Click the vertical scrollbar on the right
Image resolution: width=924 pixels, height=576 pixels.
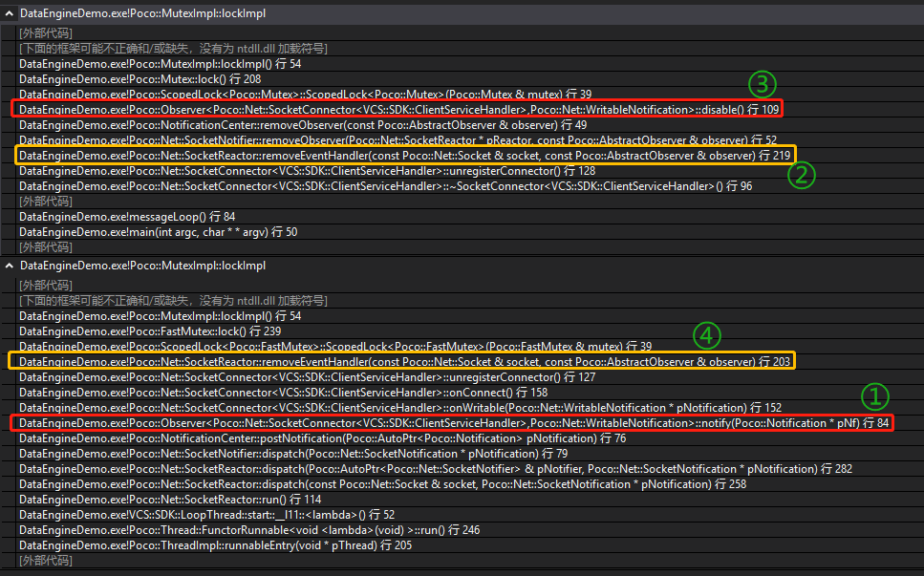pyautogui.click(x=918, y=287)
